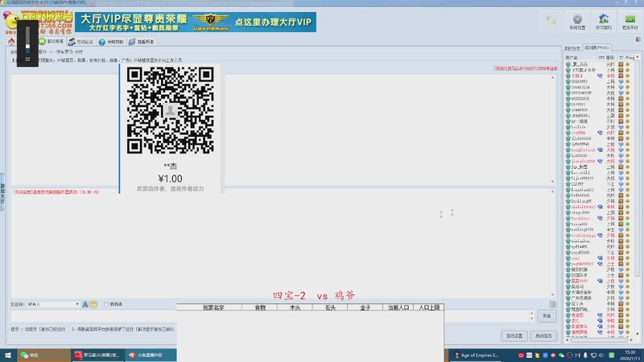
Task: Click the send button beside chat input
Action: [x=547, y=316]
